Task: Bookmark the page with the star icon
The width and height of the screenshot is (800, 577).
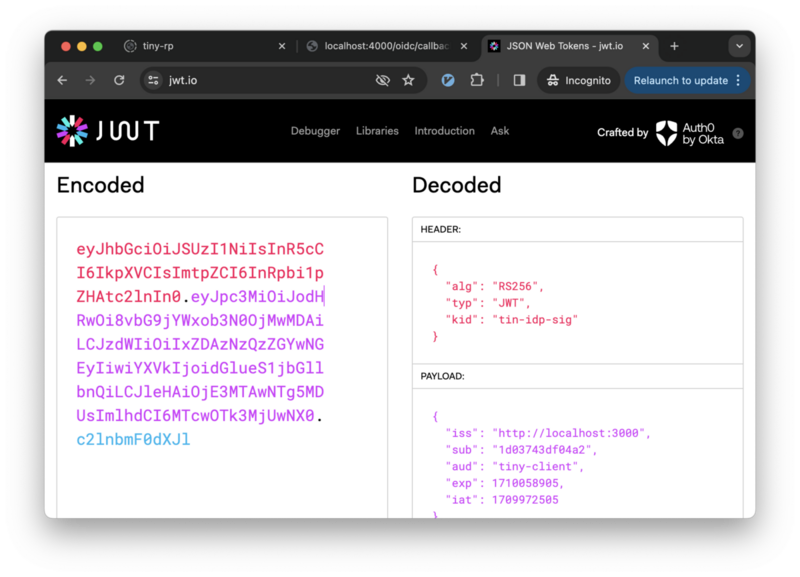Action: tap(409, 80)
